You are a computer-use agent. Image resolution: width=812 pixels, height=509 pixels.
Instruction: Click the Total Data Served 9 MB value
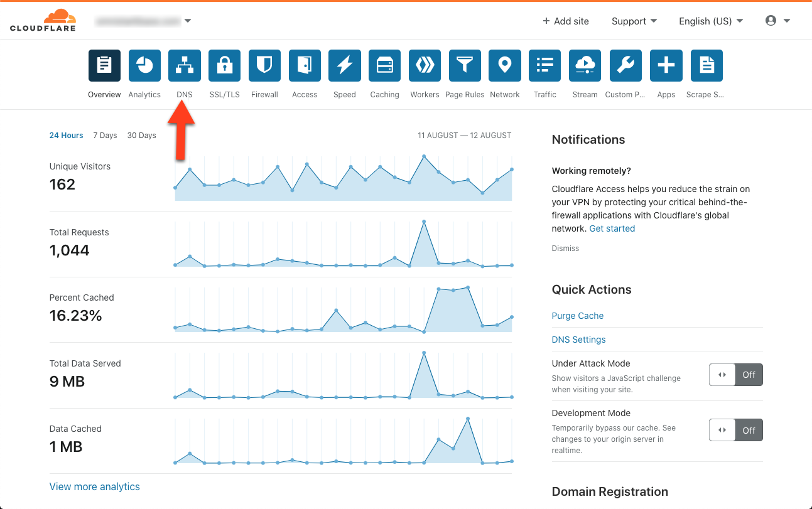[x=67, y=382]
